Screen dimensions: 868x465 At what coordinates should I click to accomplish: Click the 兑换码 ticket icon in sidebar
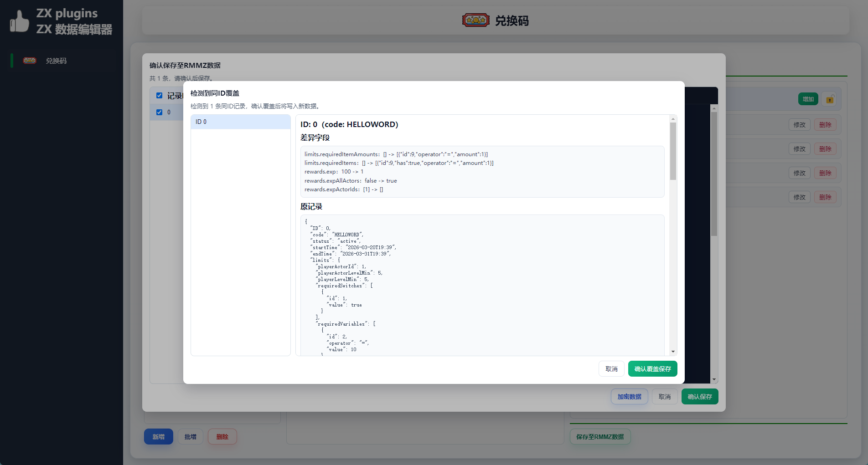point(30,61)
